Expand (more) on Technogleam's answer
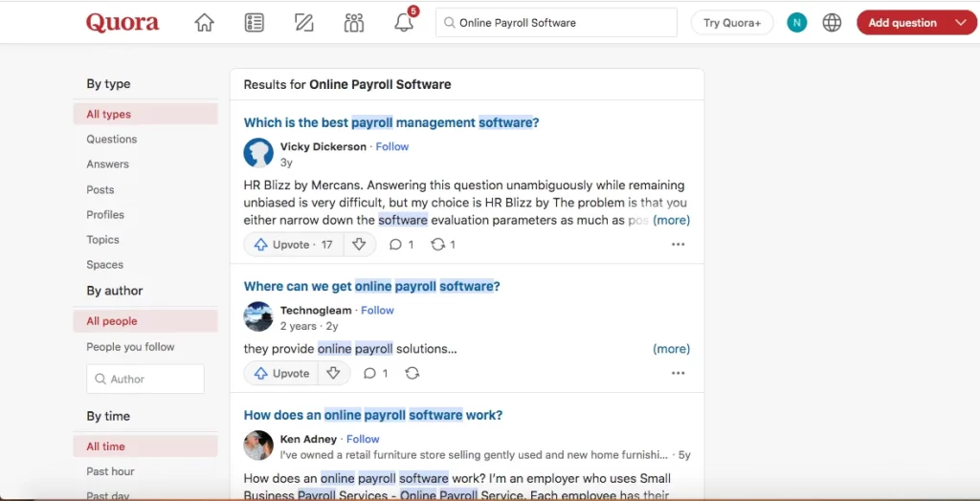Image resolution: width=980 pixels, height=501 pixels. [x=671, y=349]
